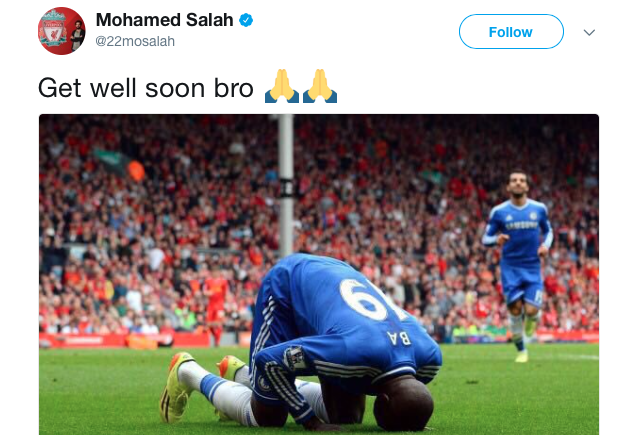
Task: Click the BA name on the jersey
Action: click(399, 338)
